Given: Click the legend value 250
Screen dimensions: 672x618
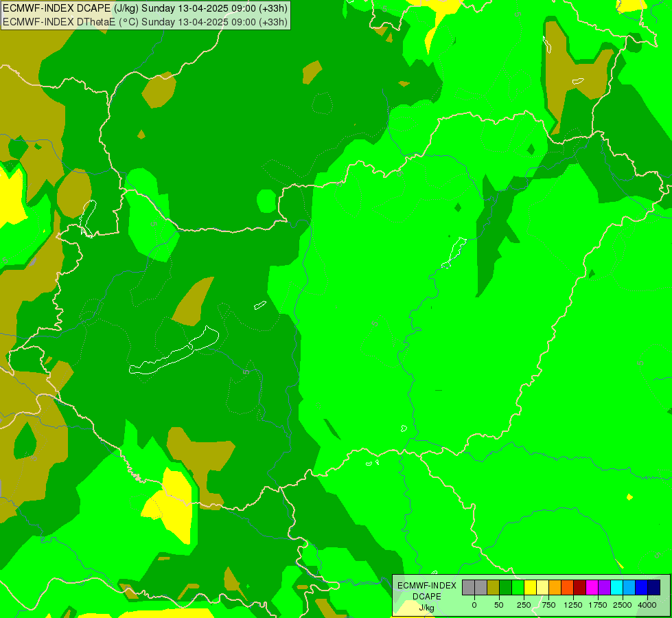Looking at the screenshot, I should coord(524,605).
